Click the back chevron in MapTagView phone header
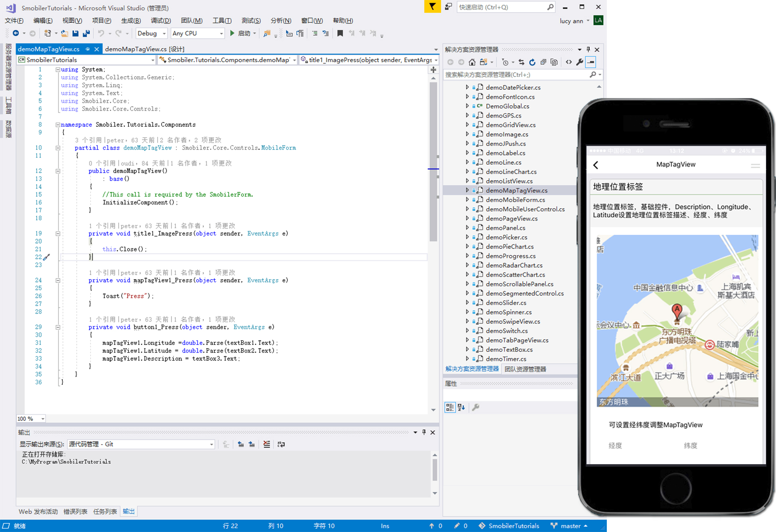 click(x=596, y=165)
